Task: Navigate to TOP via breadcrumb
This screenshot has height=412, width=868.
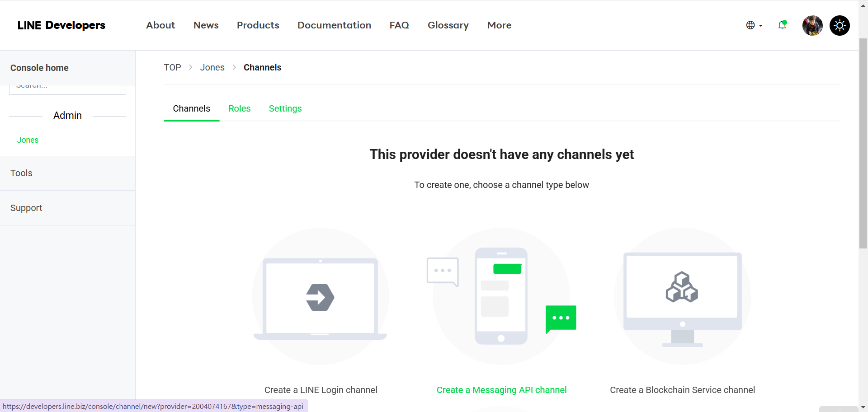Action: [172, 67]
